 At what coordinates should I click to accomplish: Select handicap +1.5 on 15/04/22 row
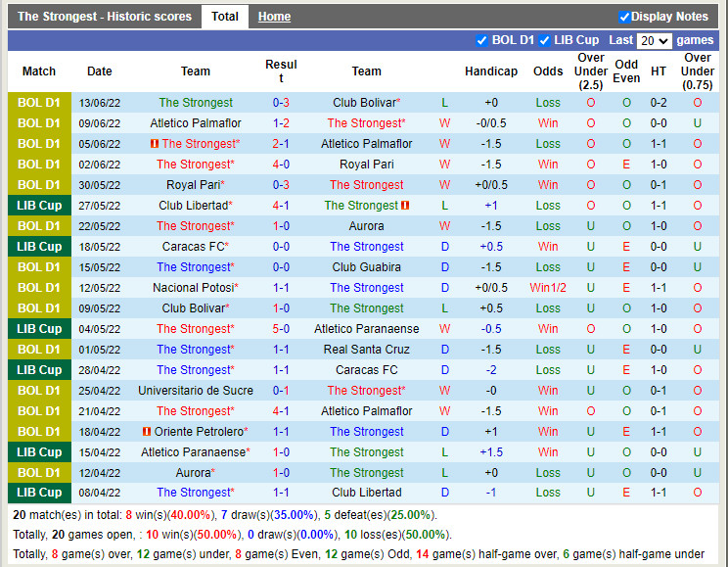coord(491,451)
